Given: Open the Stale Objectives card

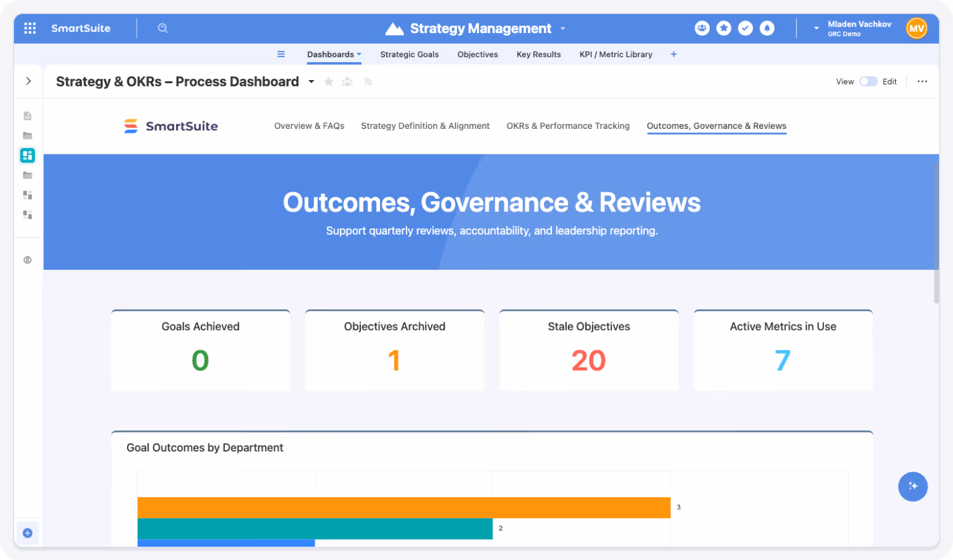Looking at the screenshot, I should coord(589,350).
